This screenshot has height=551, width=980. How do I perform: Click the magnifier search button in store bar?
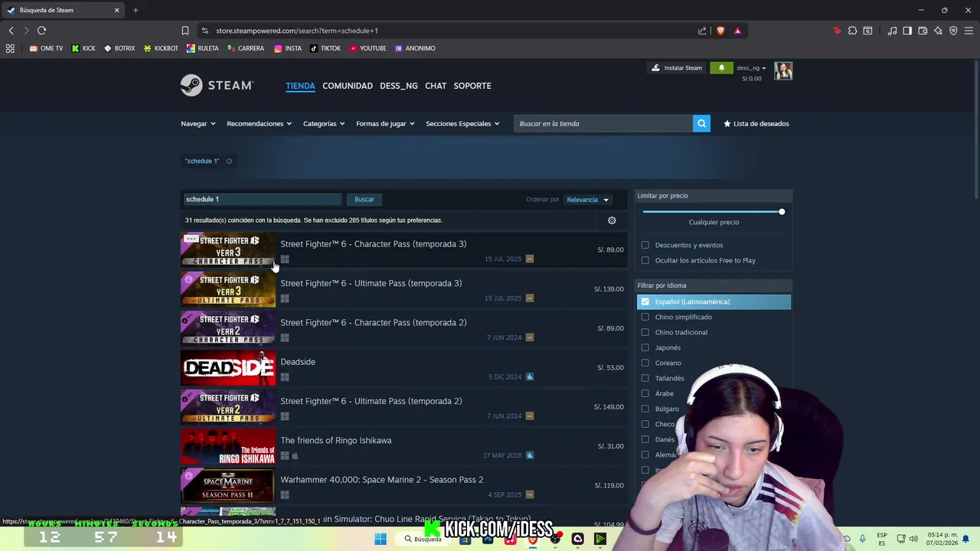coord(701,123)
